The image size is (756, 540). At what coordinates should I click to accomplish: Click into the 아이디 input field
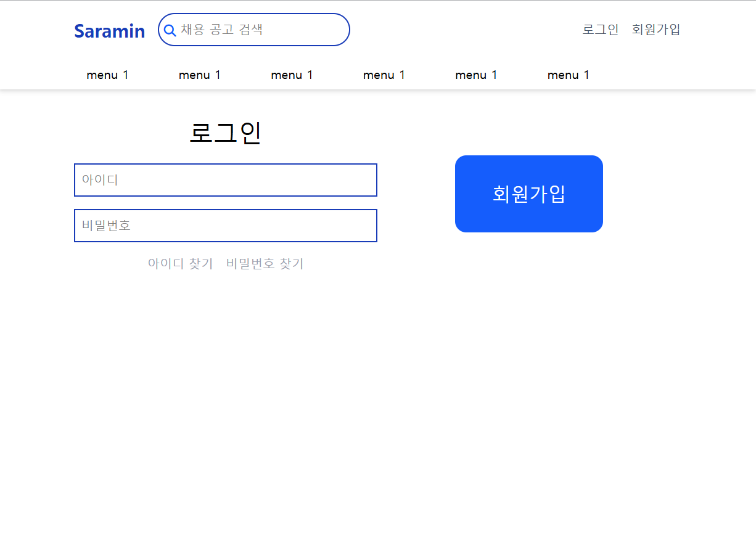pyautogui.click(x=226, y=180)
